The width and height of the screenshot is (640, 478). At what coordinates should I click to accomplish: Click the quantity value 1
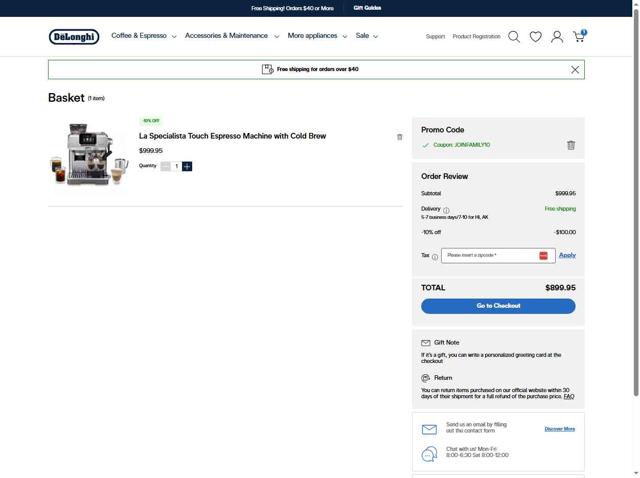click(x=176, y=166)
